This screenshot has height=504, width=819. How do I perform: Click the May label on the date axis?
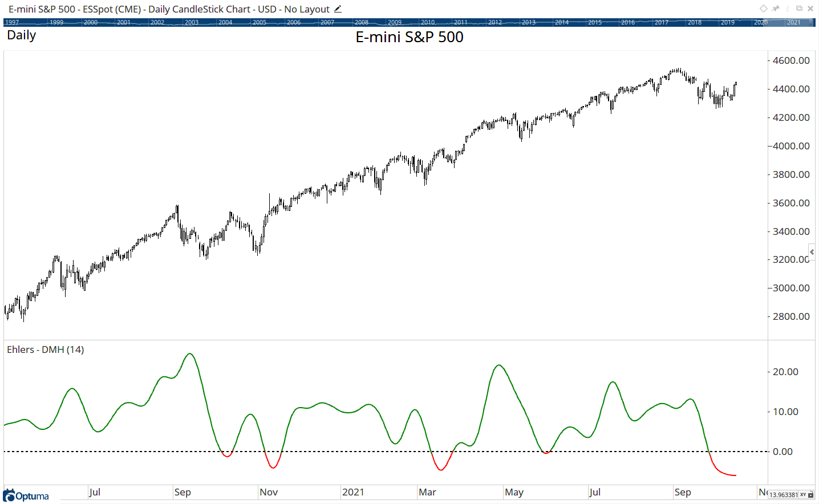point(514,492)
